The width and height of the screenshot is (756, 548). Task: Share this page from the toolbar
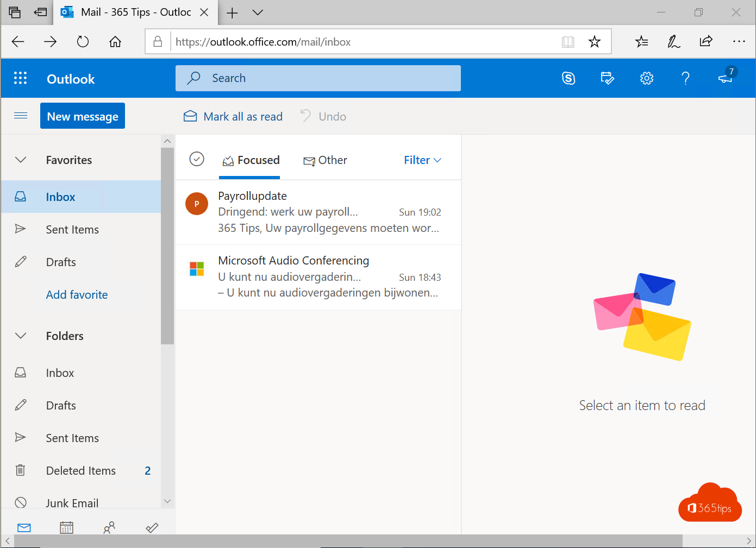point(706,41)
